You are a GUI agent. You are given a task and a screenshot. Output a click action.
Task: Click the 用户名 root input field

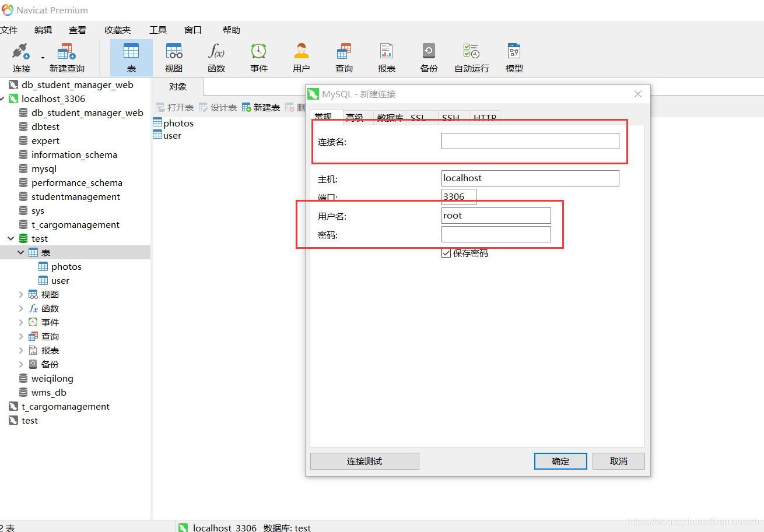pyautogui.click(x=496, y=216)
